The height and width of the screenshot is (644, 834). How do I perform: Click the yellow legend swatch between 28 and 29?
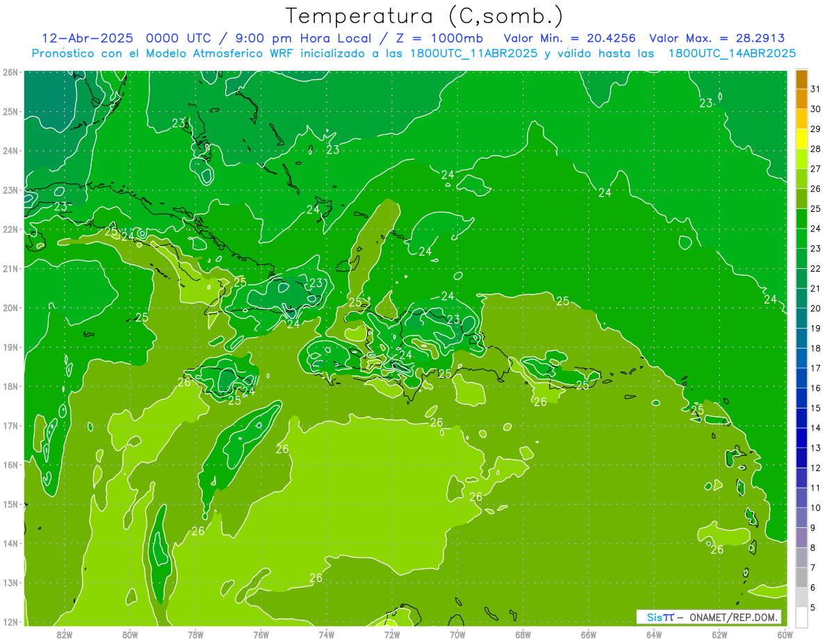[x=801, y=139]
